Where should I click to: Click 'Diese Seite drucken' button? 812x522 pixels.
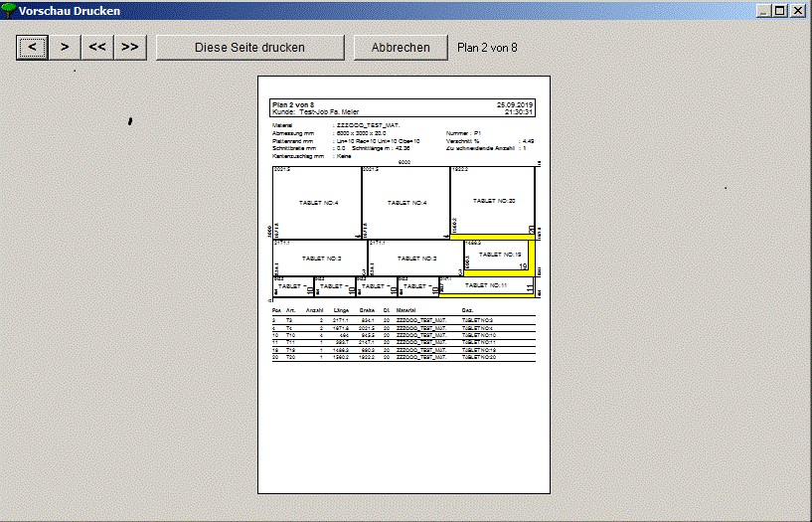[249, 47]
